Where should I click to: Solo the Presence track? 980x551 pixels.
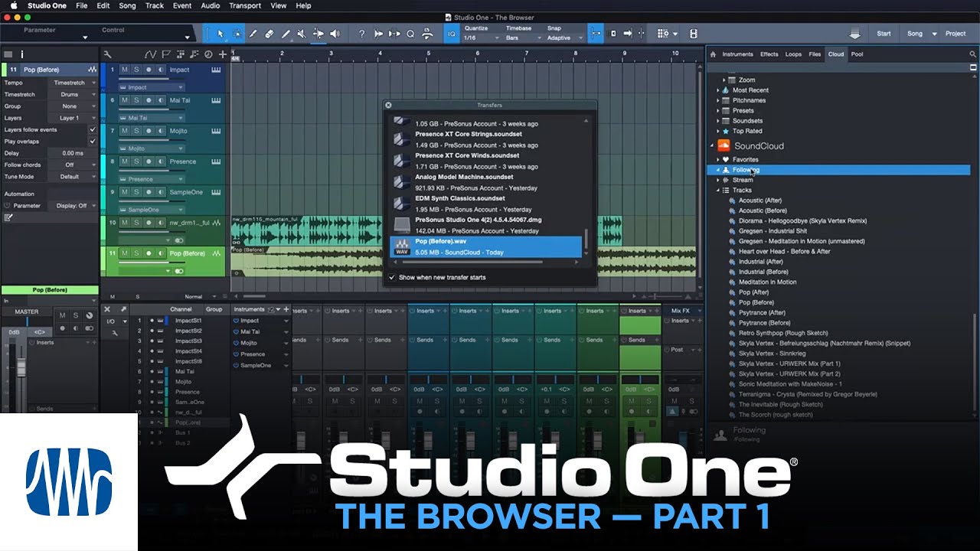point(136,161)
